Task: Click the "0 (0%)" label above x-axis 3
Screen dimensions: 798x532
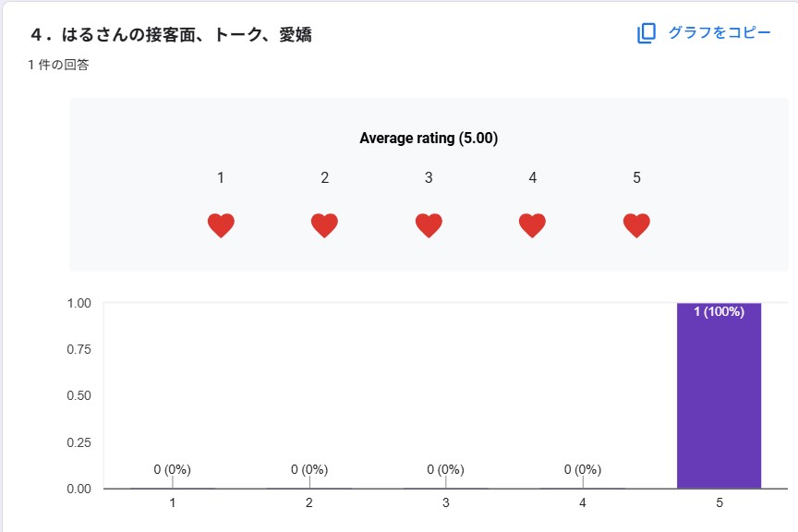Action: [x=446, y=469]
